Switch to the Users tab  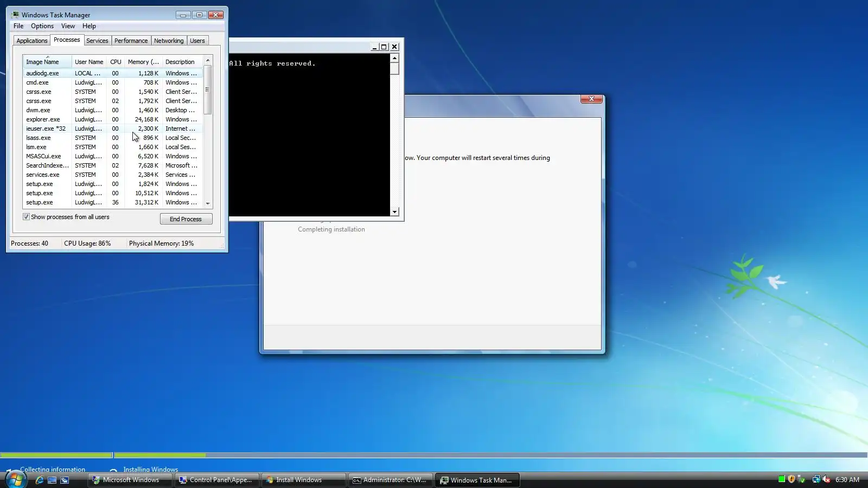197,41
